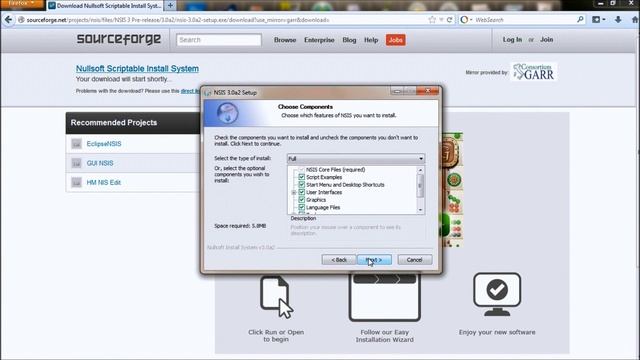Viewport: 640px width, 360px height.
Task: Open the install type dropdown showing Full
Action: point(356,158)
